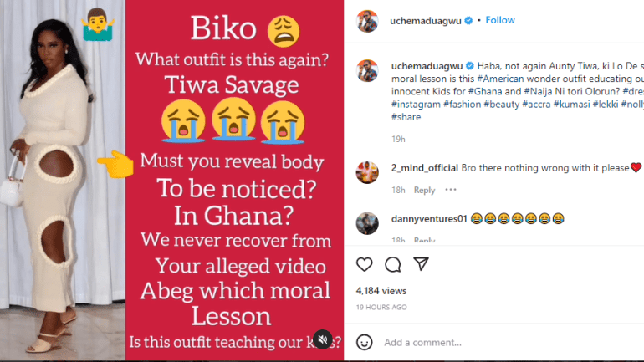644x362 pixels.
Task: Open 2_mind_official profile avatar
Action: (x=366, y=172)
